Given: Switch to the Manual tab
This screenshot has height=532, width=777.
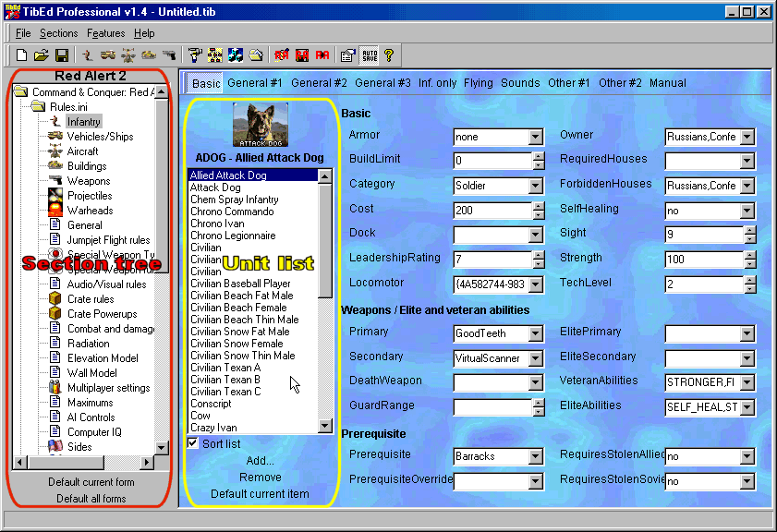Looking at the screenshot, I should click(667, 83).
